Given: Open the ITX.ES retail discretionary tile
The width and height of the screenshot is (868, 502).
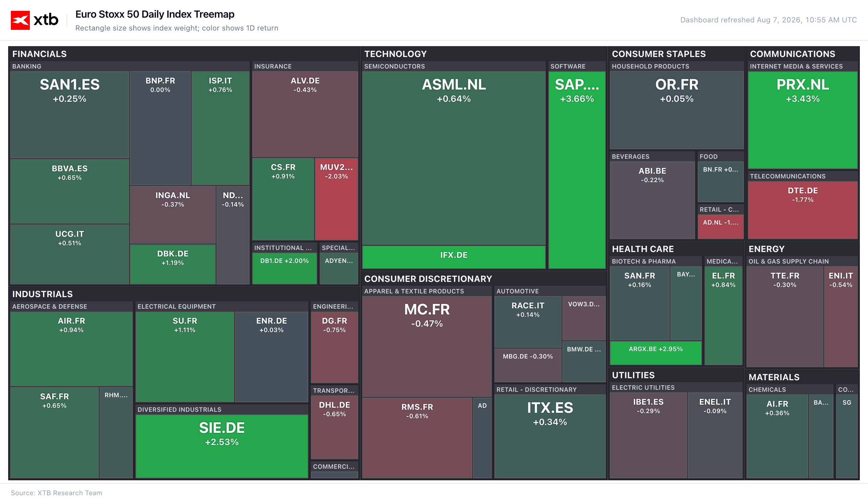Looking at the screenshot, I should [550, 436].
